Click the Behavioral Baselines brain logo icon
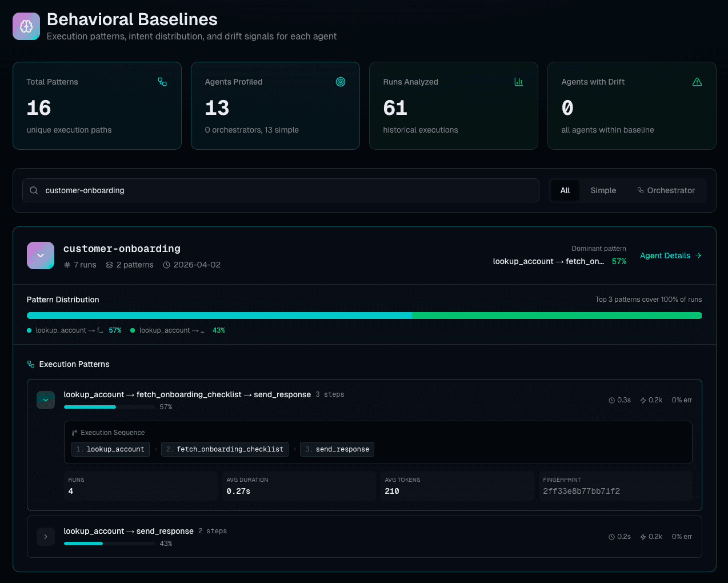This screenshot has height=583, width=728. click(26, 26)
